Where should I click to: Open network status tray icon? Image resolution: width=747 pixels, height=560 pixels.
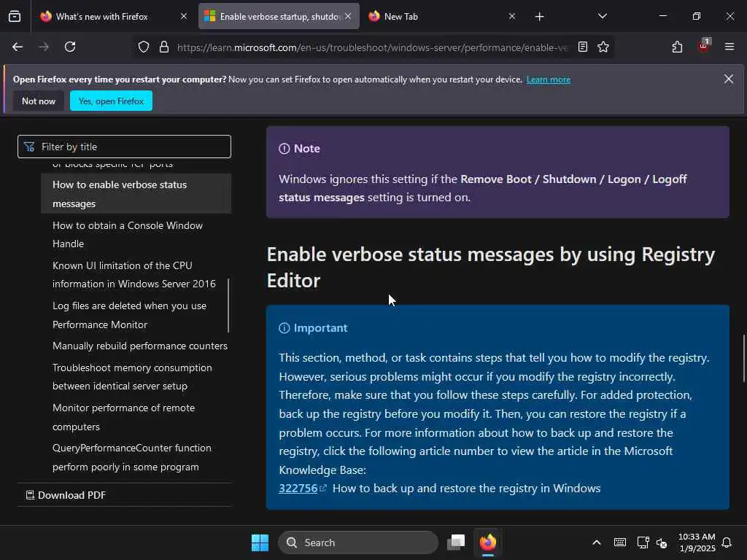643,542
